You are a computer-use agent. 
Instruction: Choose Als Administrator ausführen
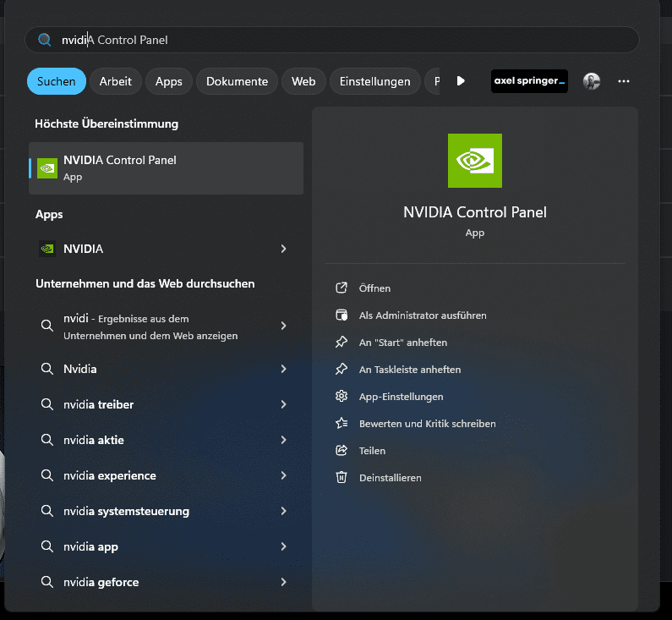point(423,315)
